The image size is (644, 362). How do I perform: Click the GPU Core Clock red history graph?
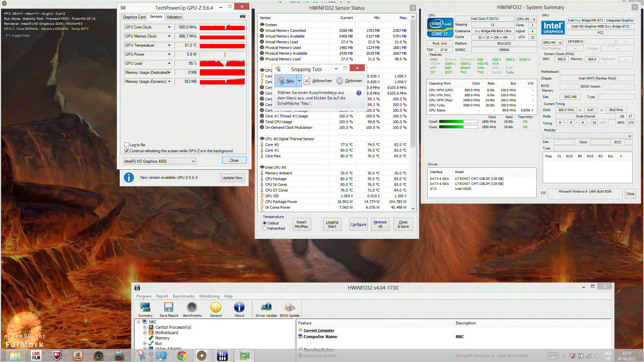point(222,27)
